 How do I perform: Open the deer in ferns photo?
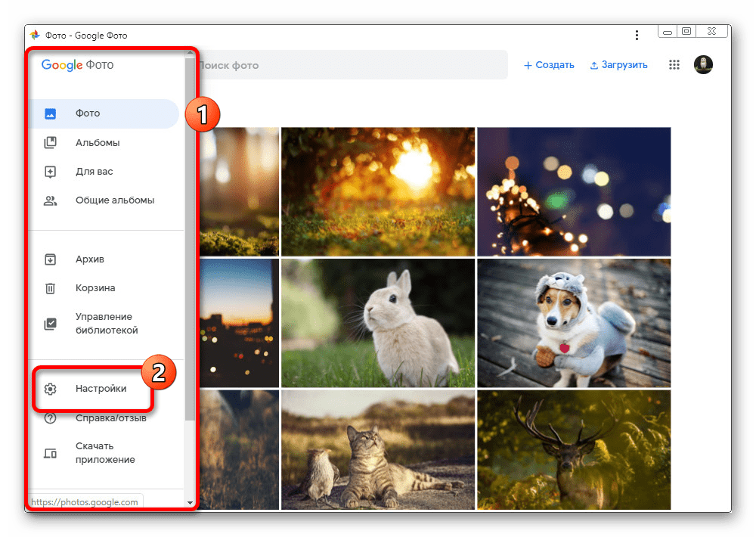[x=574, y=450]
